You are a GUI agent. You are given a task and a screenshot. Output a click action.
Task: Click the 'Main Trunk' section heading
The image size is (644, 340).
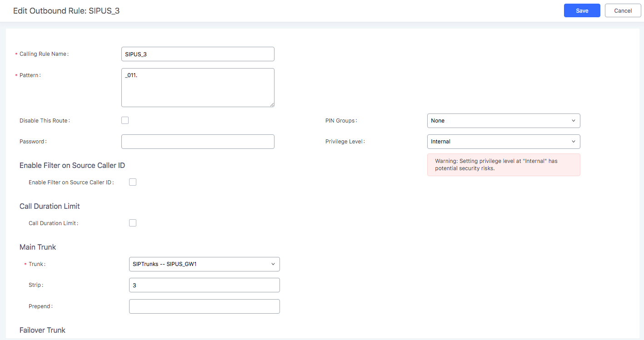tap(38, 247)
